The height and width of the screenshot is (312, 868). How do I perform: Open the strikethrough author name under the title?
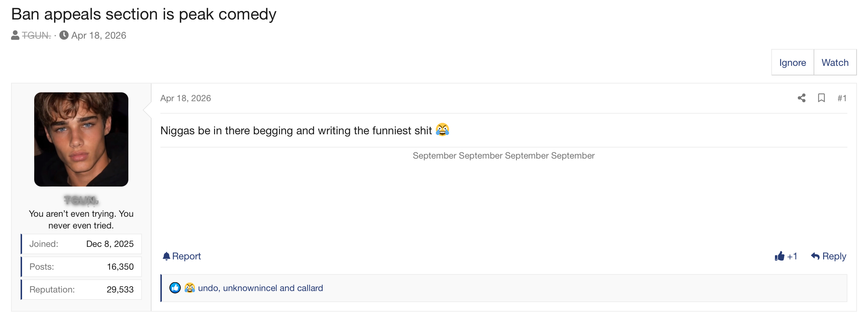click(36, 35)
